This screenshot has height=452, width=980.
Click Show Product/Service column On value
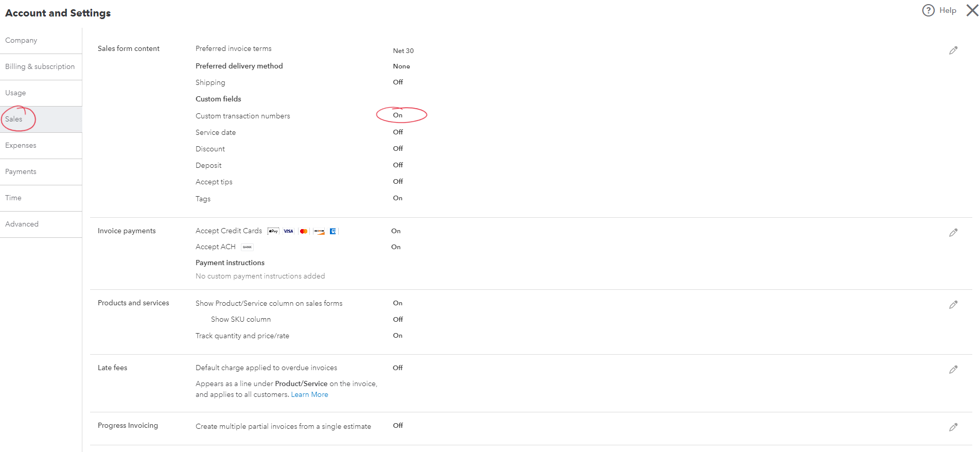click(398, 303)
